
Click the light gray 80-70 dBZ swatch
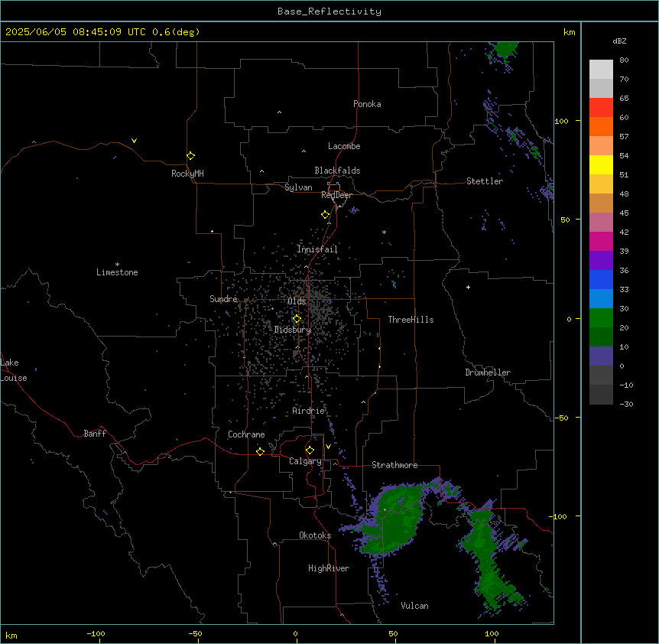(x=601, y=70)
